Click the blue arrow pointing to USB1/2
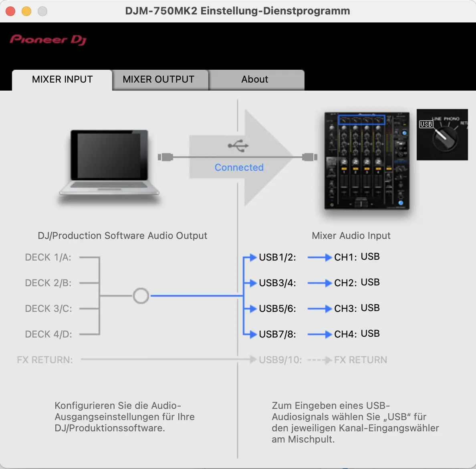Image resolution: width=476 pixels, height=469 pixels. [251, 257]
